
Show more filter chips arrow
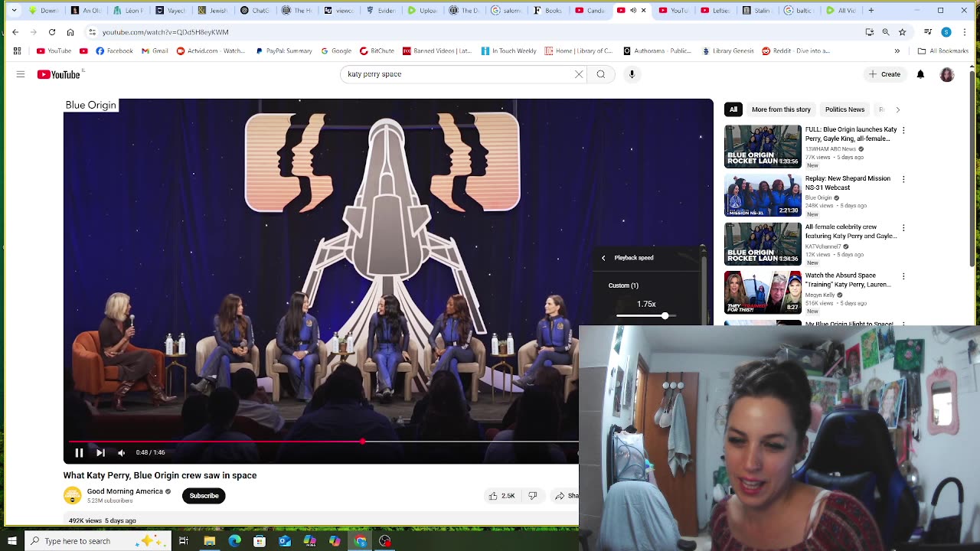pos(897,109)
